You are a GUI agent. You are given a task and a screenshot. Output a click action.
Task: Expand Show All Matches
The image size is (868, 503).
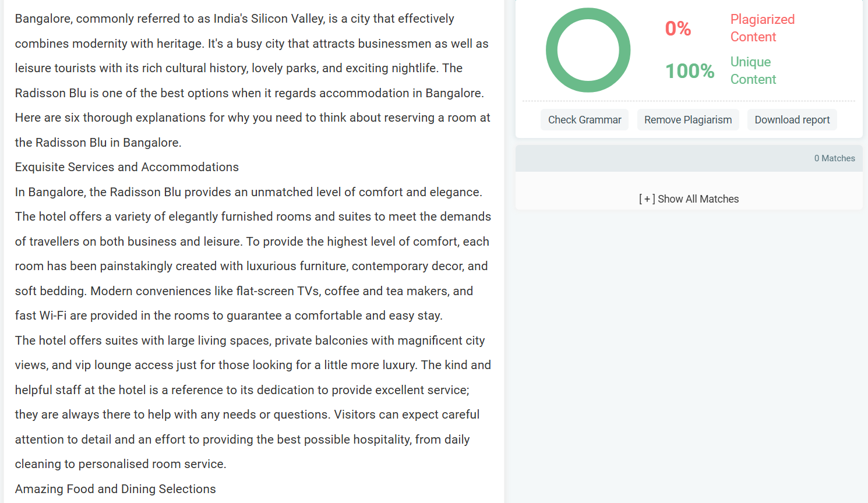[689, 199]
